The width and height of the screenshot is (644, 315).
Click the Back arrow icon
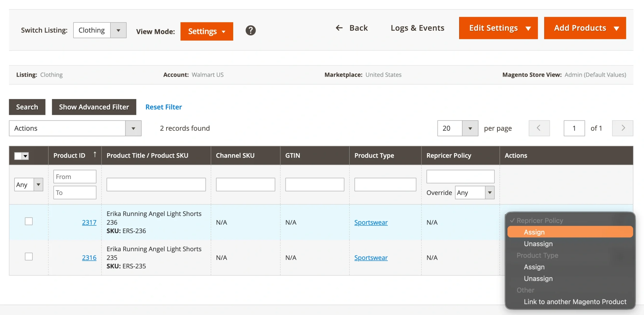(339, 28)
